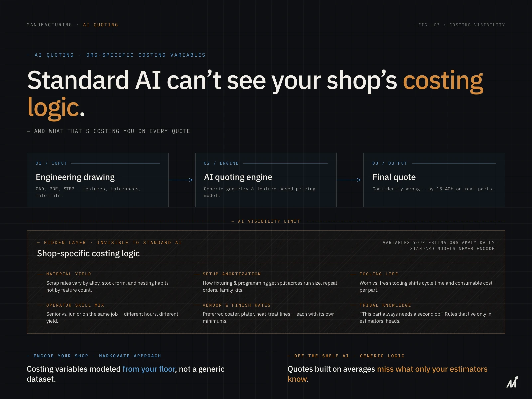Screen dimensions: 532x399
Task: Click "HIDDEN LAYER · INVISIBLE TO STANDARD AI" label
Action: click(x=113, y=243)
